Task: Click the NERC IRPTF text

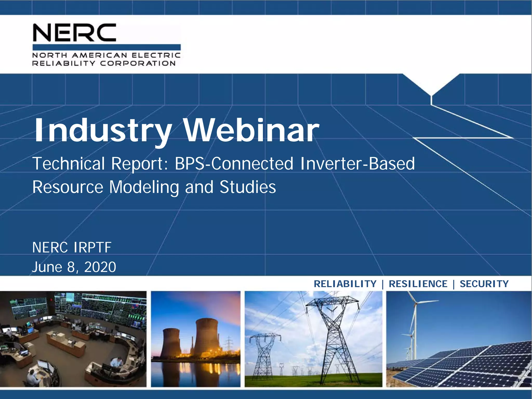Action: point(72,247)
